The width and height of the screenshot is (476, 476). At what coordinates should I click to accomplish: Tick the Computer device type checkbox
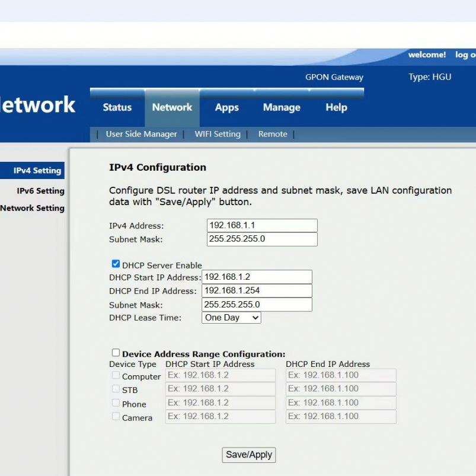pyautogui.click(x=116, y=376)
